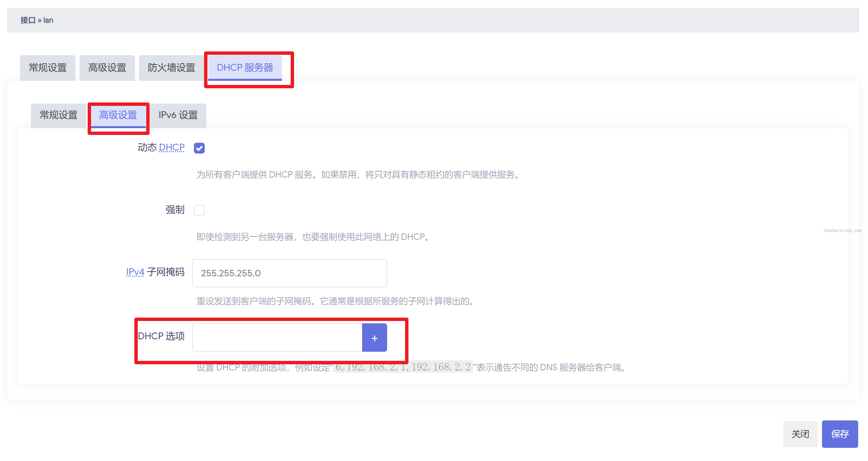868x461 pixels.
Task: Open the IPv6 设置 sub-tab
Action: point(178,115)
